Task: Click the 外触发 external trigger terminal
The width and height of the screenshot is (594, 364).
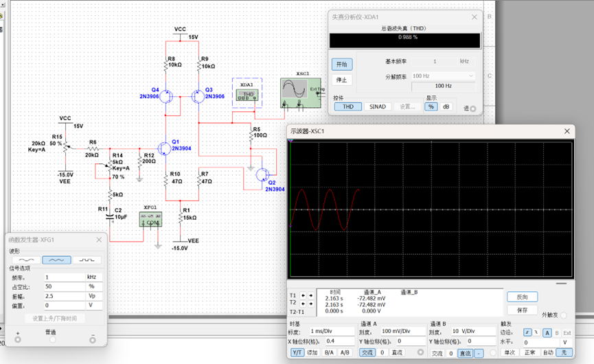Action: pos(563,315)
